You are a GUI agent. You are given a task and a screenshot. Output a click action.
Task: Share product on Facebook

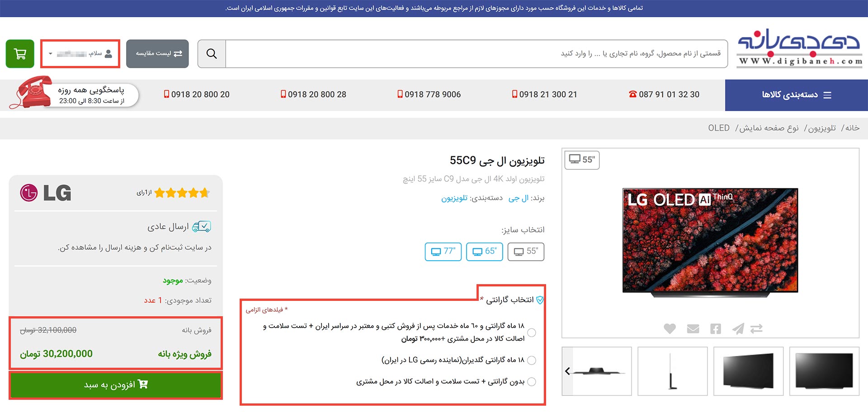point(715,329)
